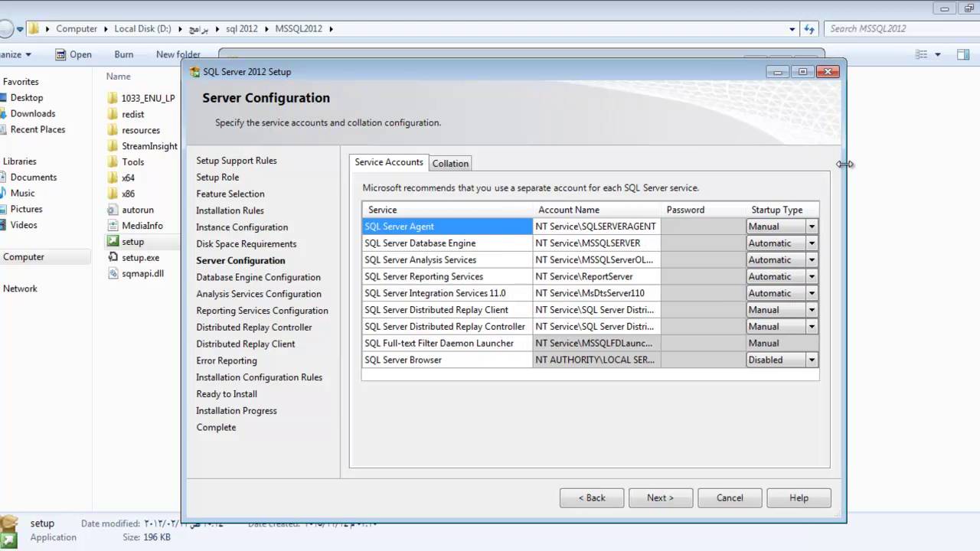Click New folder in the Explorer toolbar
The image size is (980, 551).
pyautogui.click(x=178, y=54)
